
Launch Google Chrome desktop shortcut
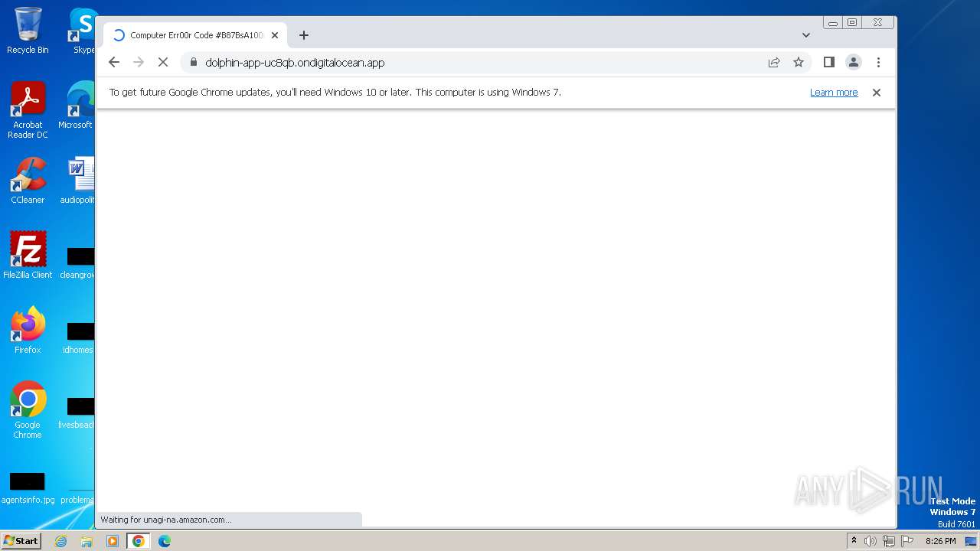pyautogui.click(x=28, y=410)
